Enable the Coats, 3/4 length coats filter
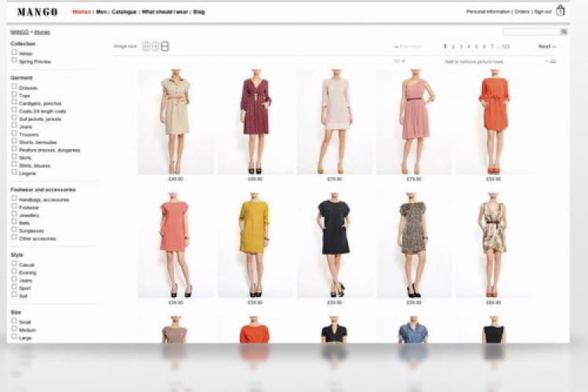 coord(14,111)
